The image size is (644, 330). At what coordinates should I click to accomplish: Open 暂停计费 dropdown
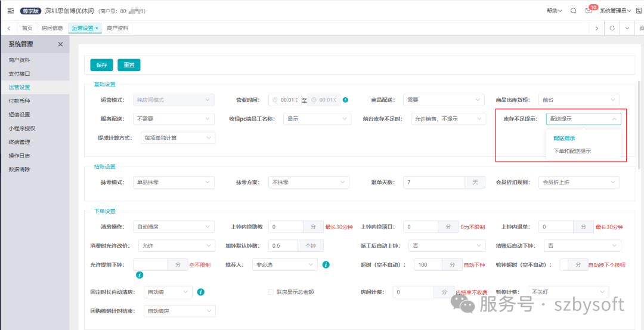(x=568, y=292)
